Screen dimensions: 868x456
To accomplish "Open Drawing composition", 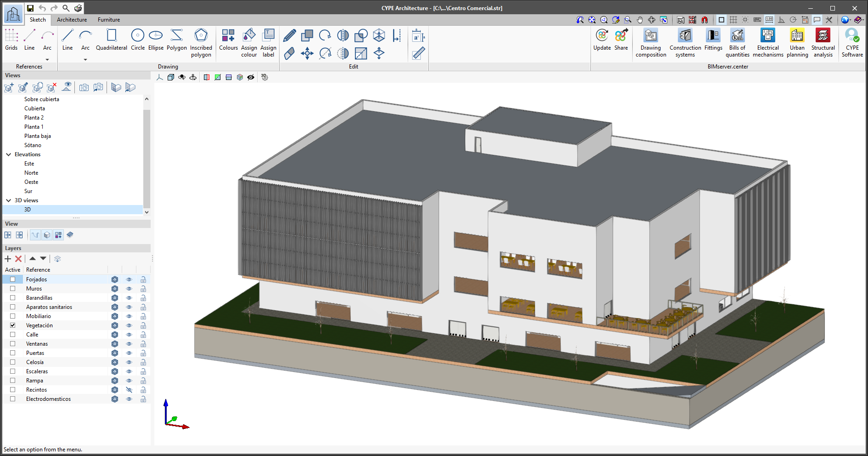I will 651,43.
